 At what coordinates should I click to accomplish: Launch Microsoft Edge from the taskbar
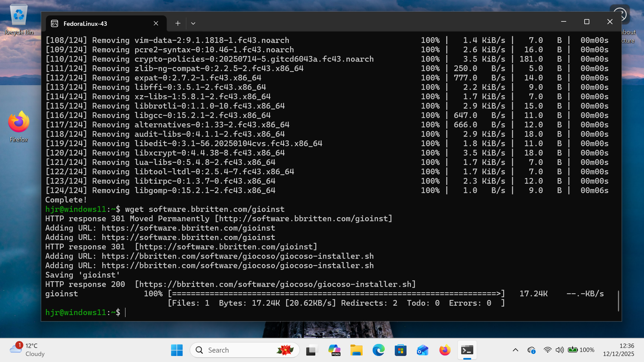[x=378, y=350]
